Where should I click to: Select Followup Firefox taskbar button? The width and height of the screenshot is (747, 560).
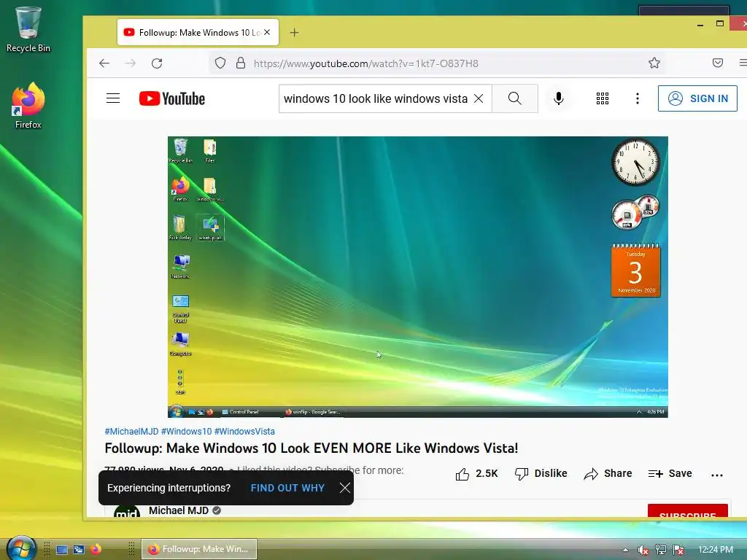pyautogui.click(x=199, y=549)
